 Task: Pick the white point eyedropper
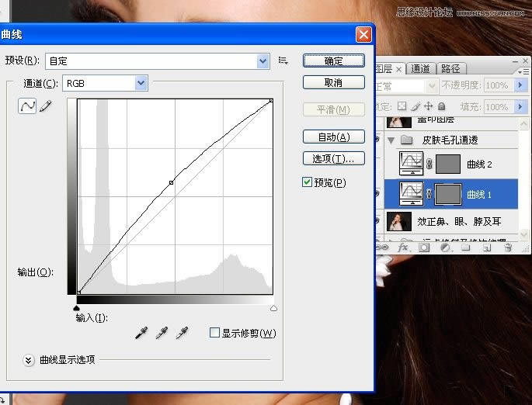click(x=182, y=333)
